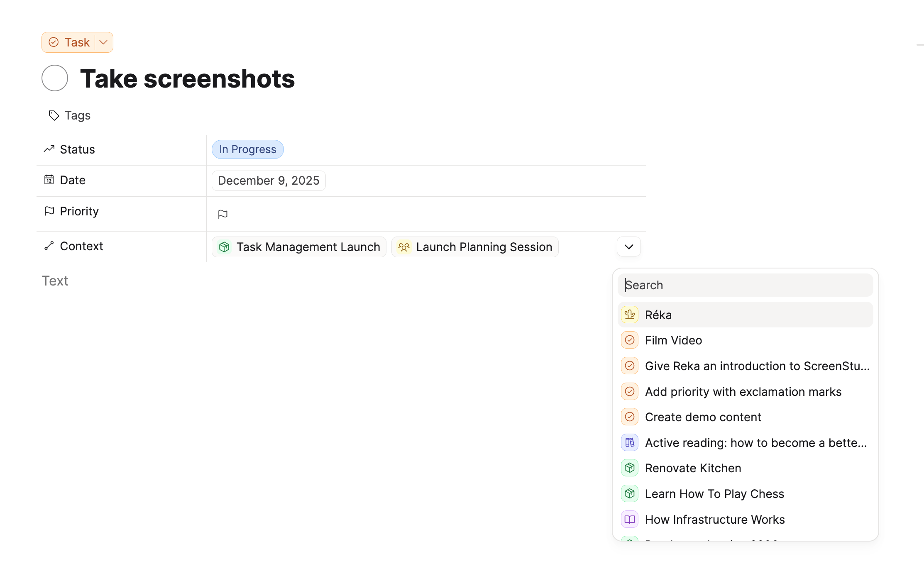Collapse the Context chevron dropdown
Viewport: 924px width, 576px height.
(628, 247)
